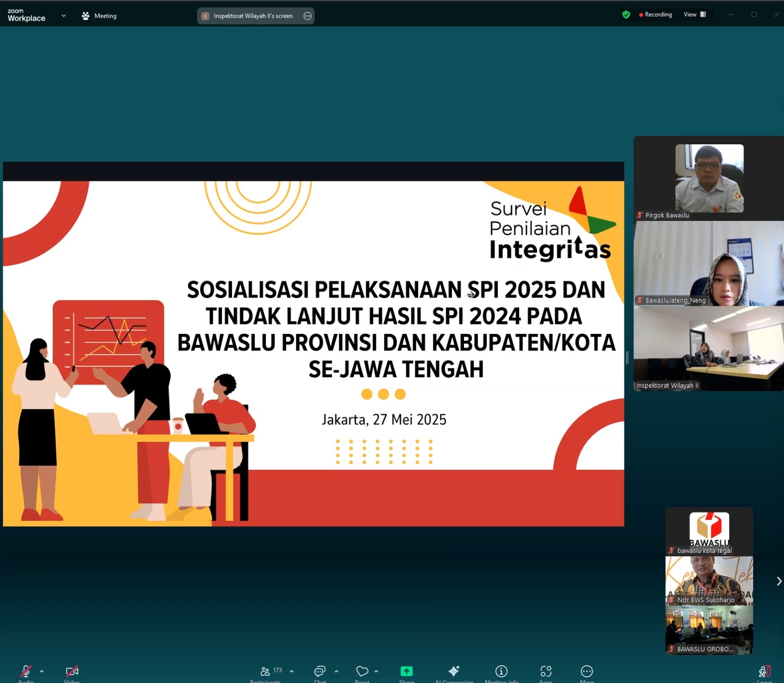Screen dimensions: 784x683
Task: Click the green Share button
Action: (406, 672)
